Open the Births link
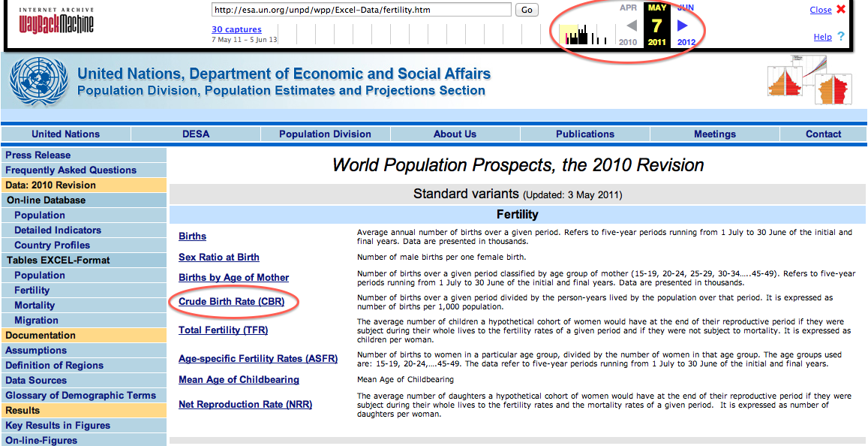The height and width of the screenshot is (446, 868). click(x=192, y=236)
